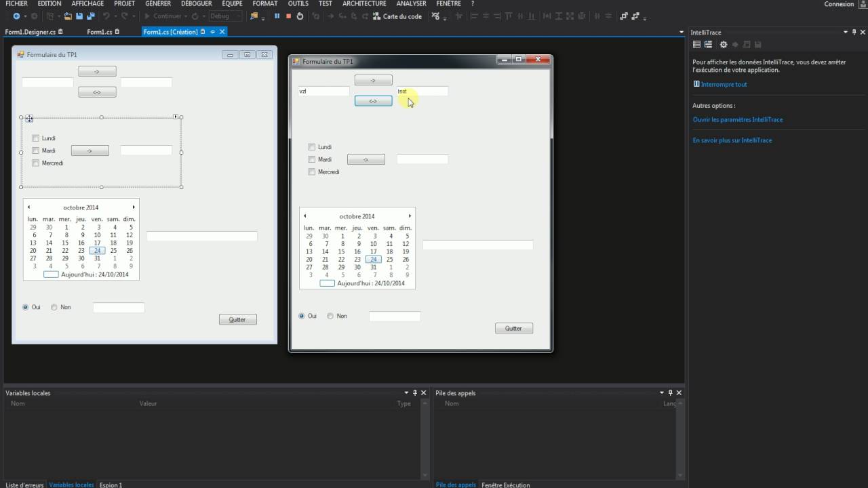The height and width of the screenshot is (488, 868).
Task: Select Mardi checkbox in the designer form
Action: 36,150
